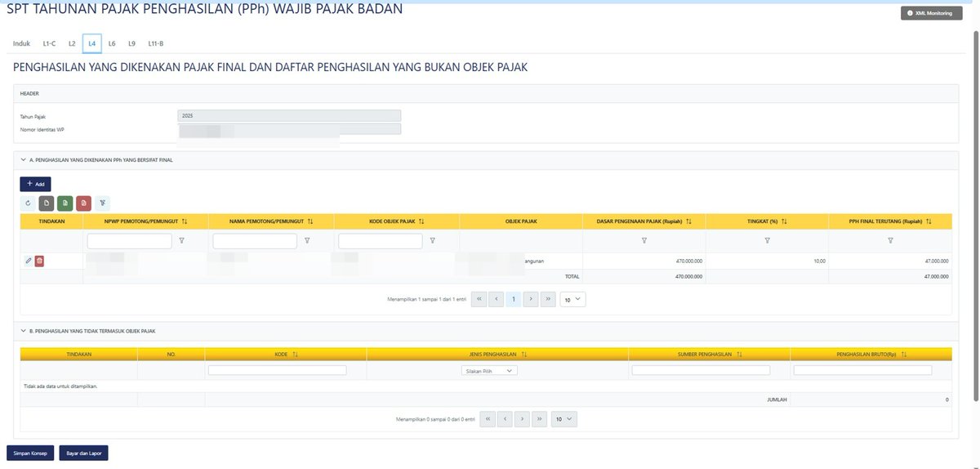Sort section B by Jenis Penghasilan arrows

click(523, 355)
